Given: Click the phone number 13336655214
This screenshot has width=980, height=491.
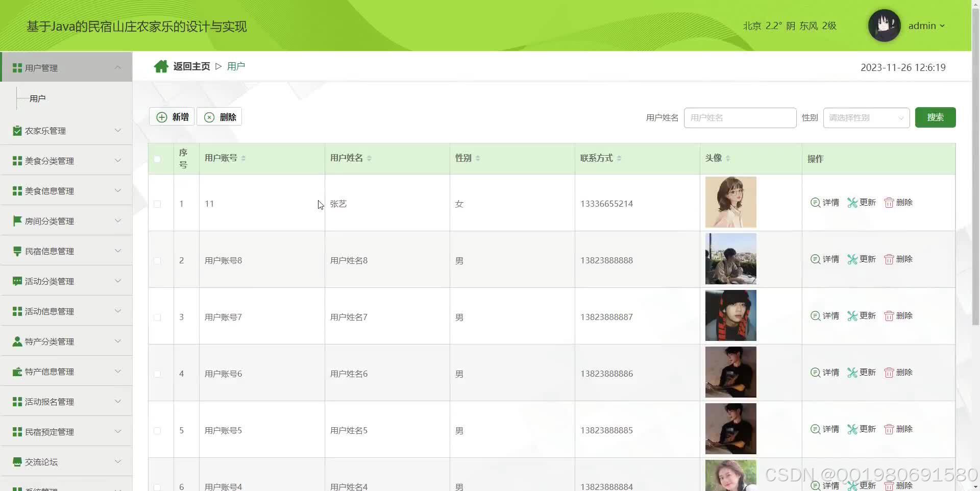Looking at the screenshot, I should 606,204.
